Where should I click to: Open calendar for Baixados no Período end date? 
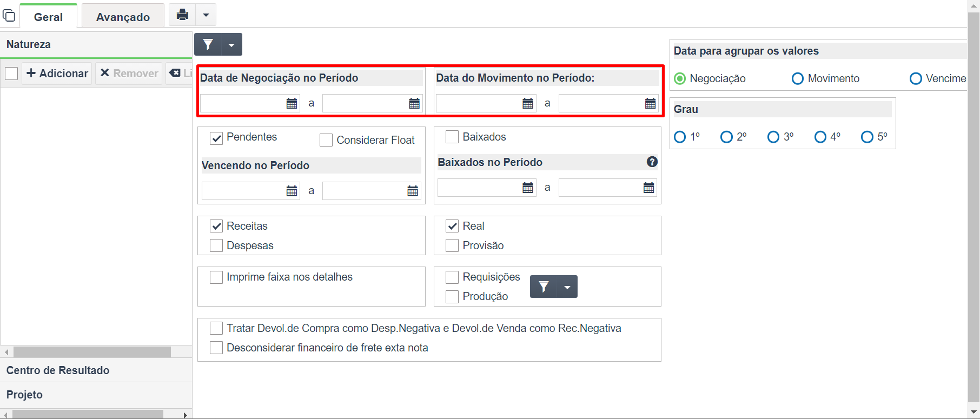pyautogui.click(x=648, y=188)
